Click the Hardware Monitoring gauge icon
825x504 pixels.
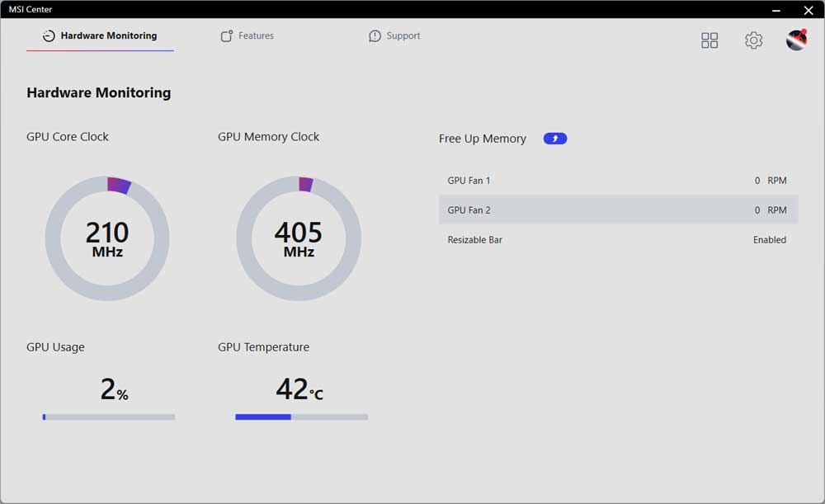tap(49, 35)
